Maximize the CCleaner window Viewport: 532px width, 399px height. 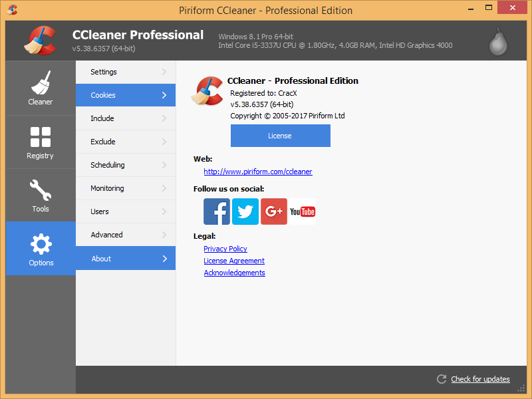(489, 7)
